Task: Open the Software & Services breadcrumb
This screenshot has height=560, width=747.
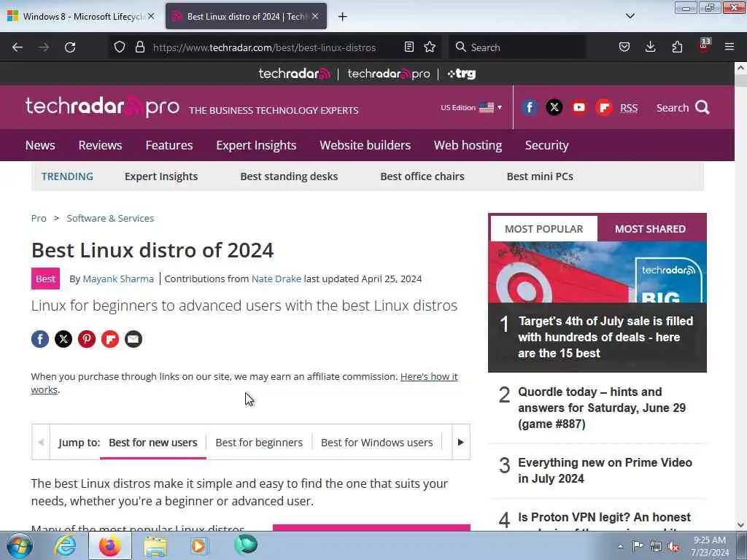Action: pos(110,219)
